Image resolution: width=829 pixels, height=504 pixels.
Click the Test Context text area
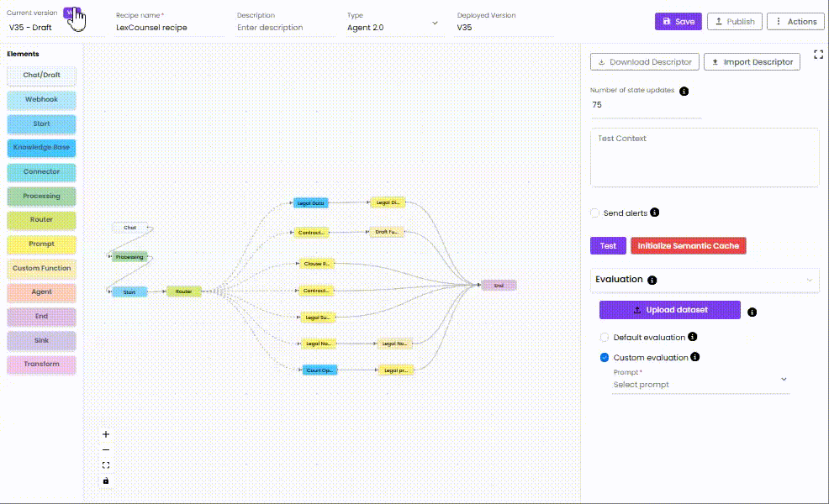705,158
